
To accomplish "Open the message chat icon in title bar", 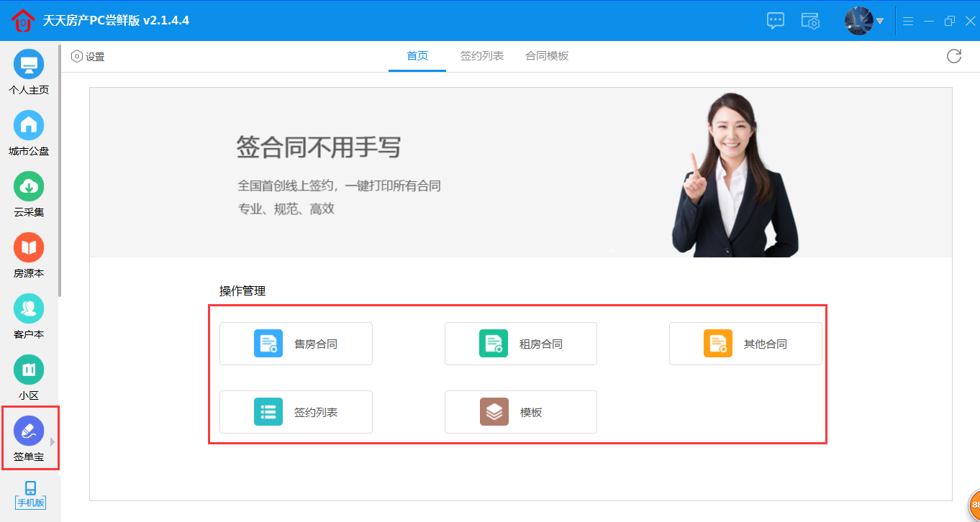I will [776, 21].
